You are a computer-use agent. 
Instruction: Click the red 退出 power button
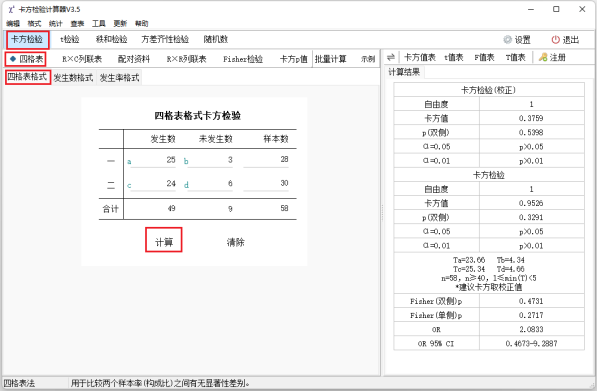pos(565,40)
